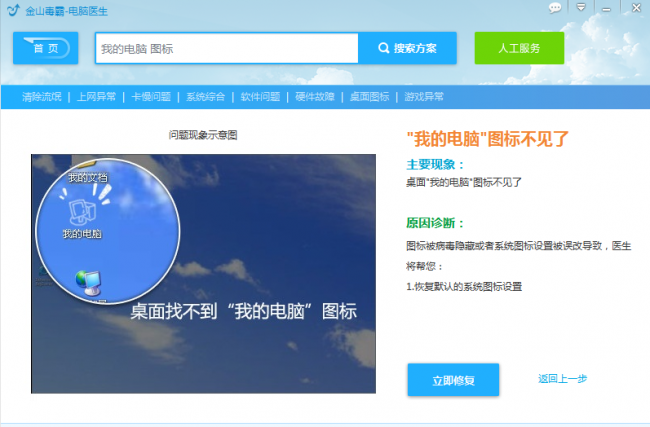
Task: Select the 清除流氓 category
Action: point(41,97)
